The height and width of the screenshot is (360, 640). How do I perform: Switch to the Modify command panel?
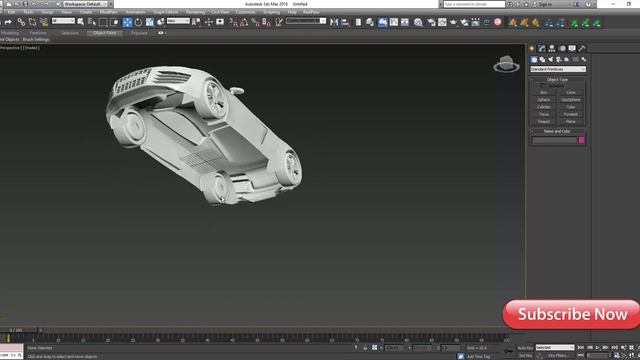click(542, 48)
